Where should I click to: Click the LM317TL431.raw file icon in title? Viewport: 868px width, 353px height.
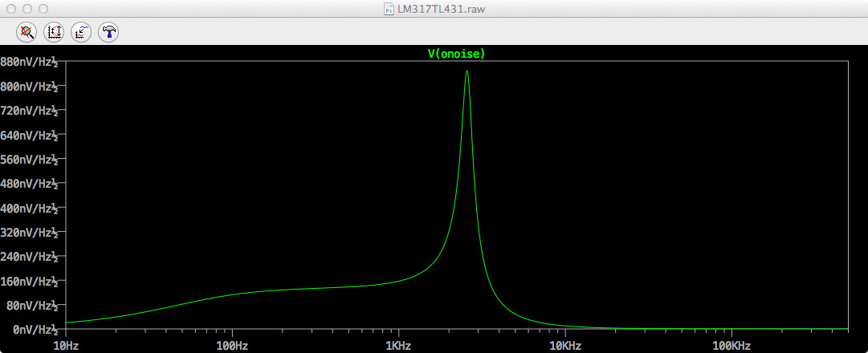389,9
